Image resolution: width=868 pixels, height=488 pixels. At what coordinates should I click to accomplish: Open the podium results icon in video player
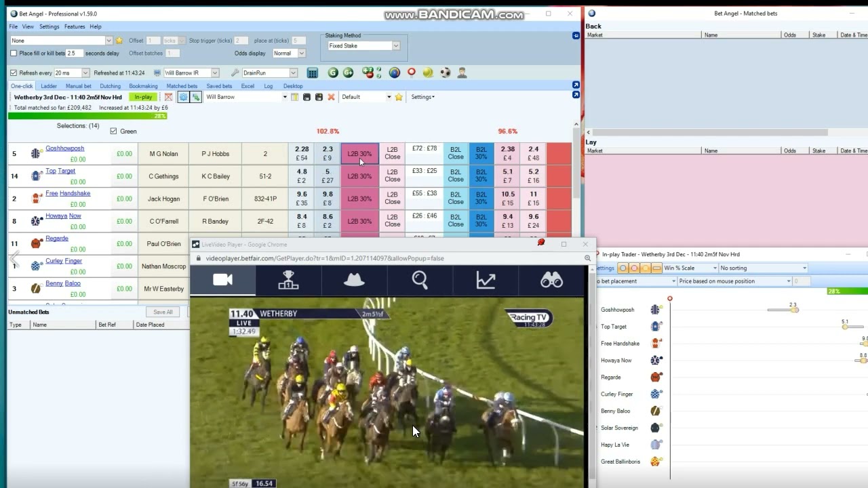(x=288, y=280)
